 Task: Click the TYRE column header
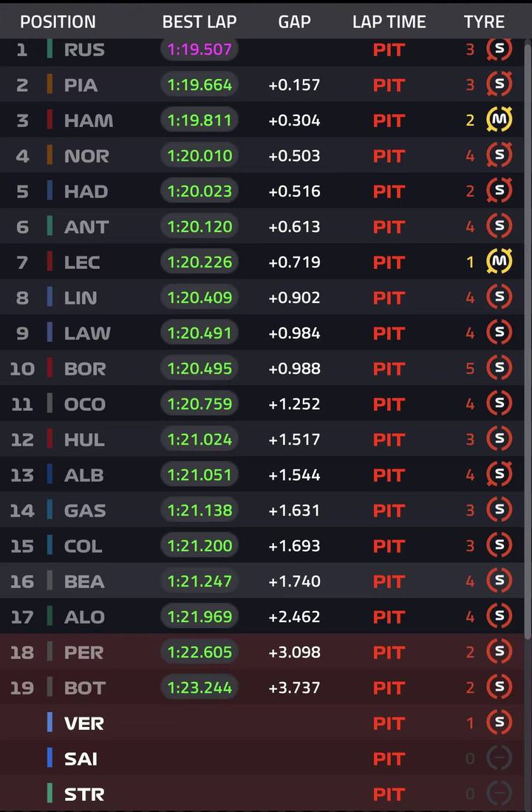coord(484,22)
